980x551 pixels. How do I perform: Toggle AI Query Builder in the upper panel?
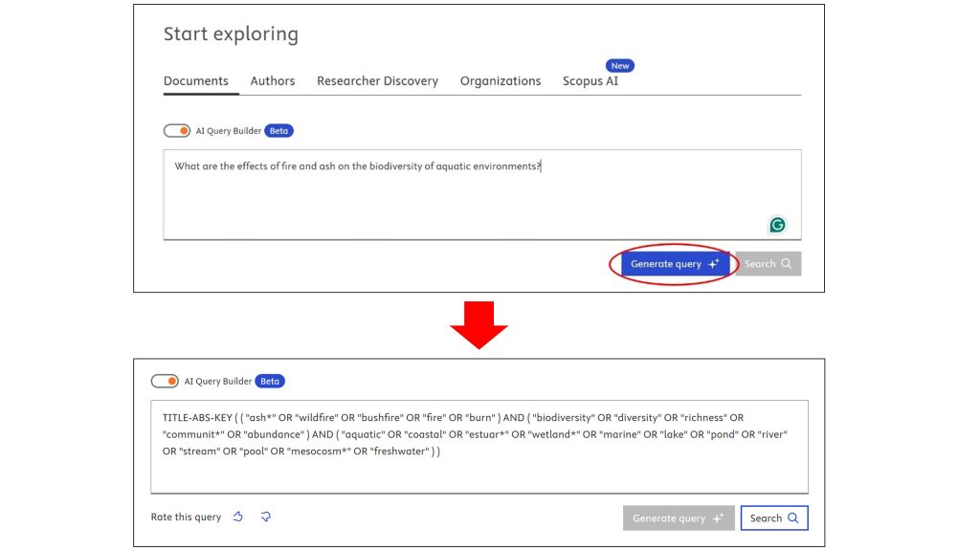click(x=177, y=131)
